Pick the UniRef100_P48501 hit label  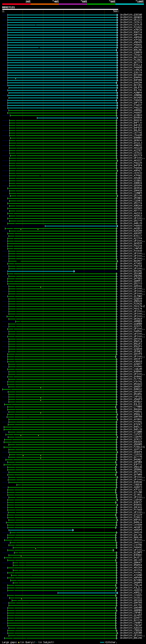point(131,411)
